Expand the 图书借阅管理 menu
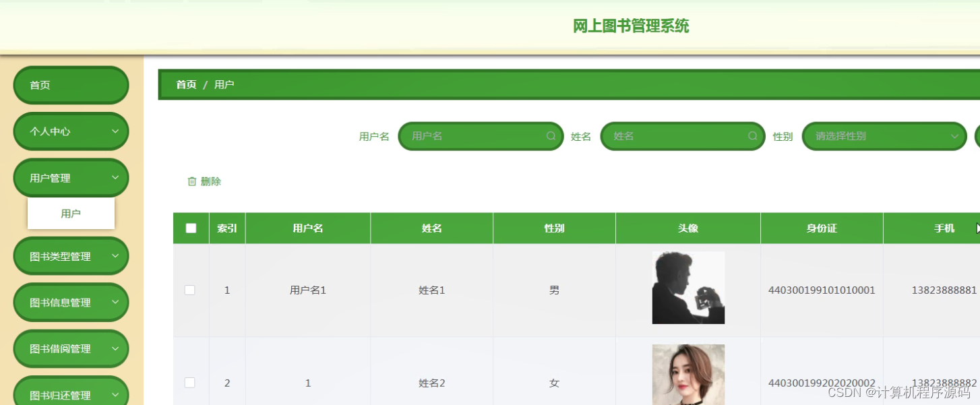Image resolution: width=980 pixels, height=405 pixels. (x=71, y=348)
